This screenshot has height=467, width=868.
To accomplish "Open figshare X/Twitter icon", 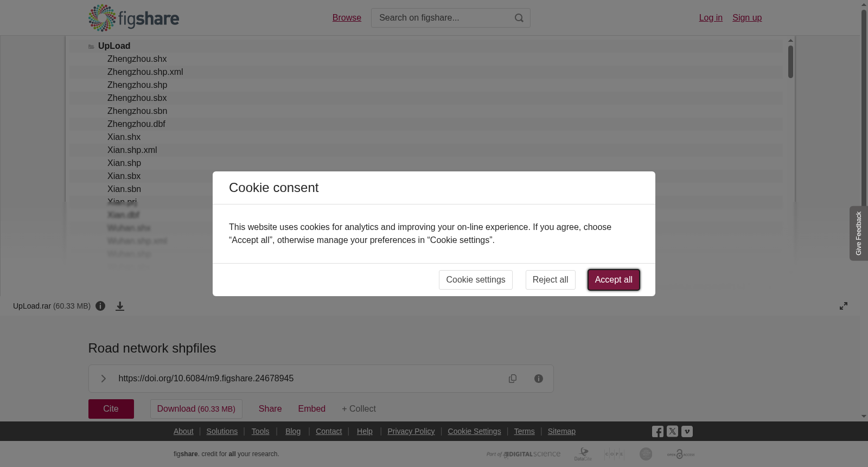I will click(672, 432).
